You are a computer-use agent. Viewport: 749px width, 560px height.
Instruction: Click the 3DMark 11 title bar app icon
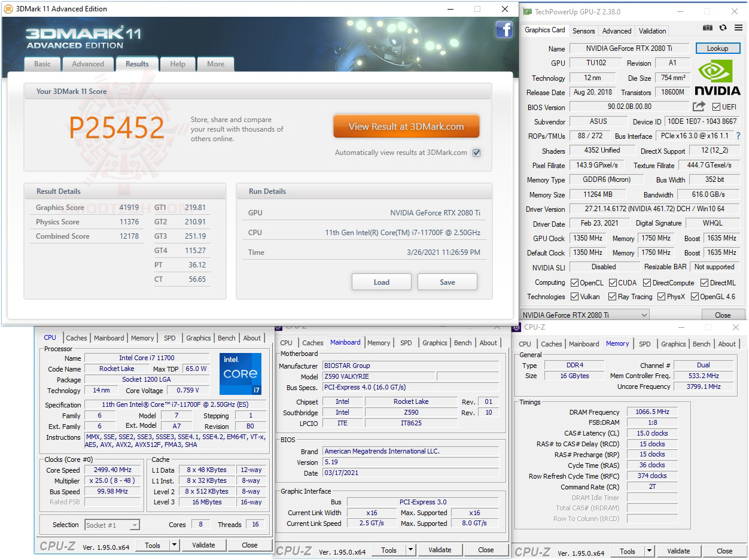point(8,9)
